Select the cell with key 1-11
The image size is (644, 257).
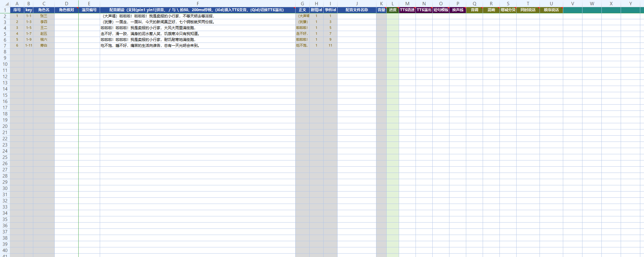(29, 45)
